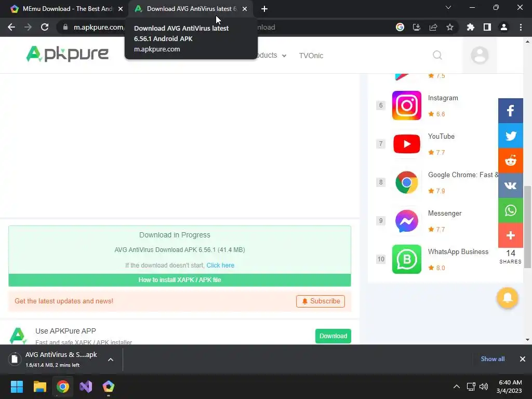Toggle the browser side panel
The image size is (532, 399).
(487, 27)
